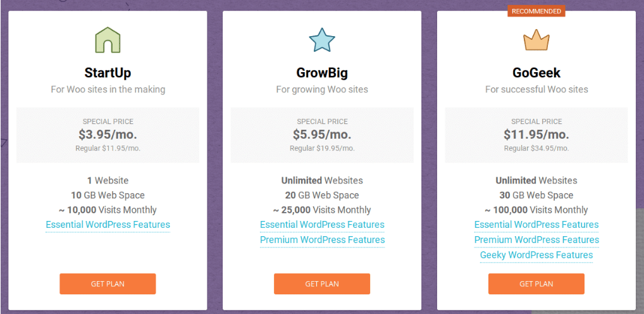Click the GoGeek plan title

(536, 73)
